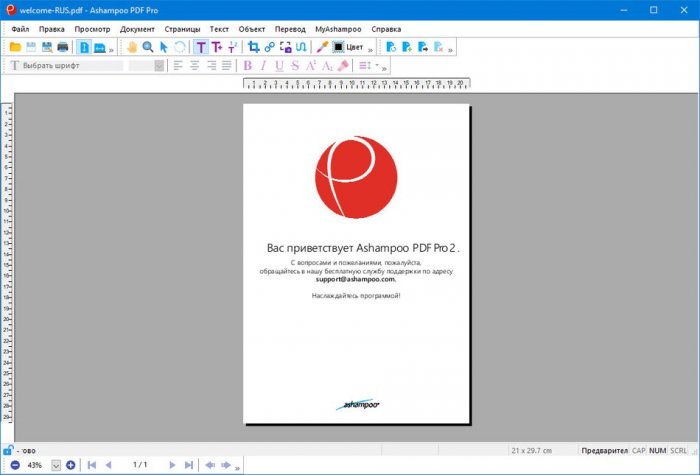Click the Rotate page icon

click(180, 47)
